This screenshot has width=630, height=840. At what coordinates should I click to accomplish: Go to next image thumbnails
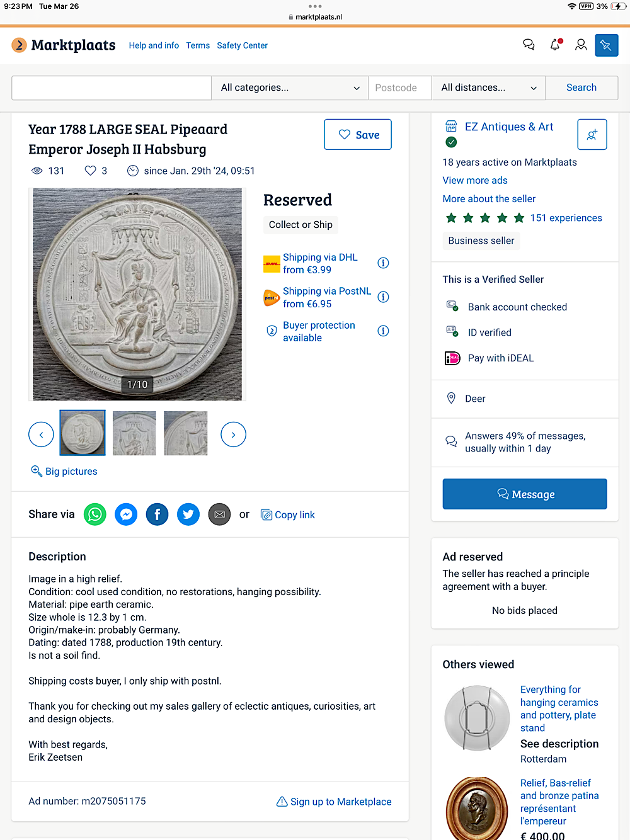233,434
